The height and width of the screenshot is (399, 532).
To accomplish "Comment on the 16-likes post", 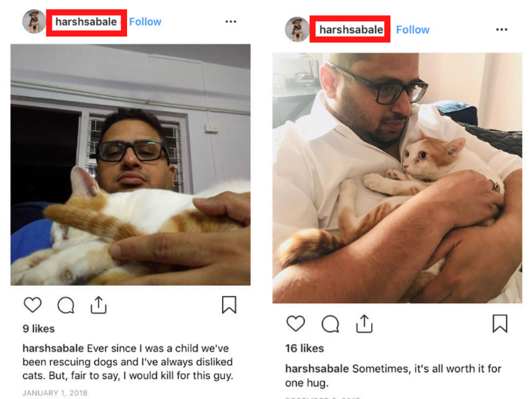I will (x=331, y=324).
